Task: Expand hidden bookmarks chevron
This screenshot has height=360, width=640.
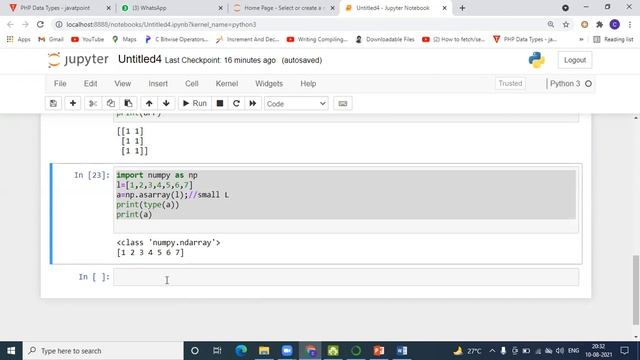Action: click(x=581, y=39)
